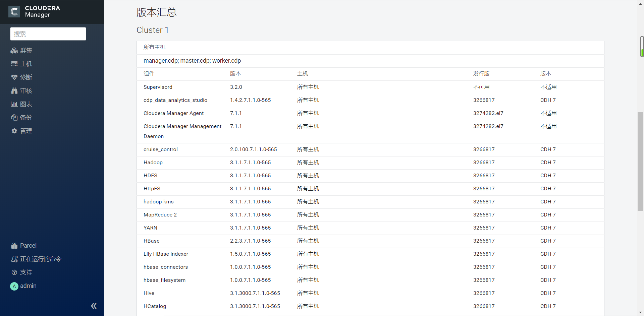Open the 备份 menu item
644x316 pixels.
pyautogui.click(x=26, y=118)
